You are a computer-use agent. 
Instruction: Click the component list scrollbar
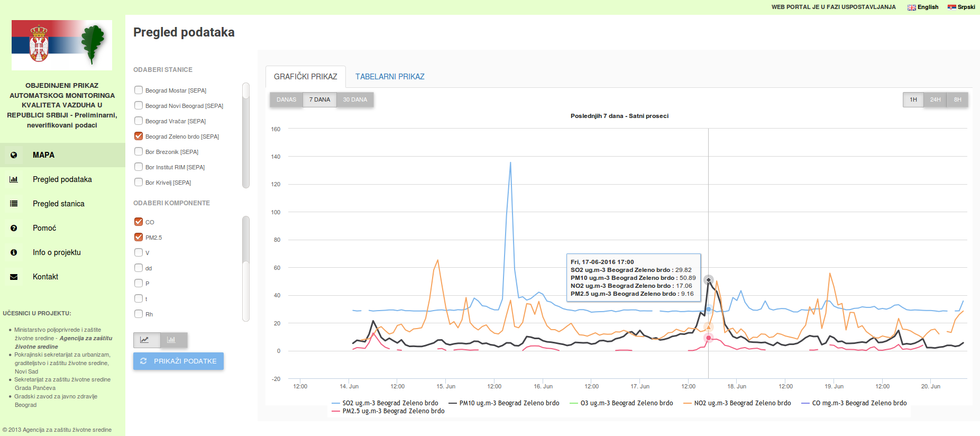pyautogui.click(x=246, y=268)
